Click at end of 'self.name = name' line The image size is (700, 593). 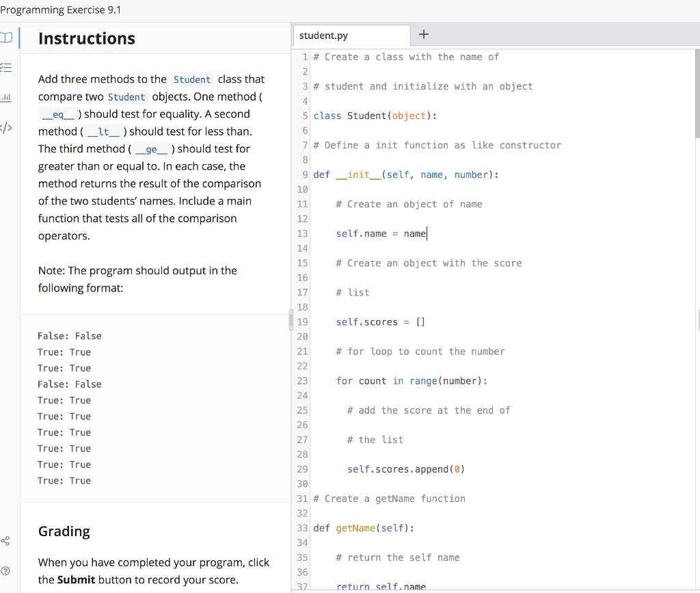427,234
